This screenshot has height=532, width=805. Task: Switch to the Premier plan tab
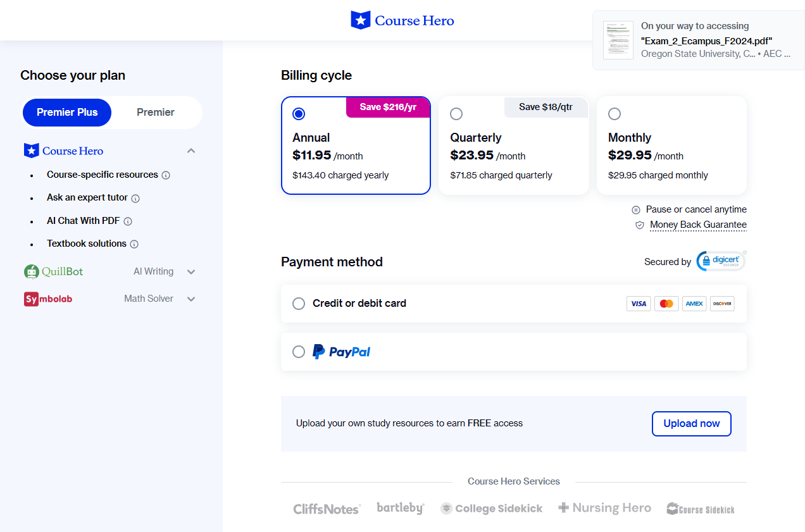pos(156,113)
